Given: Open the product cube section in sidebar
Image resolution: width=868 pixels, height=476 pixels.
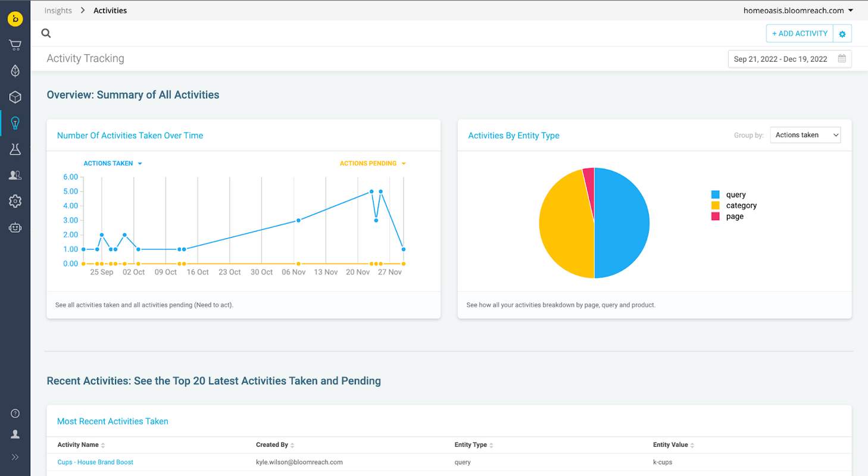Looking at the screenshot, I should tap(15, 97).
